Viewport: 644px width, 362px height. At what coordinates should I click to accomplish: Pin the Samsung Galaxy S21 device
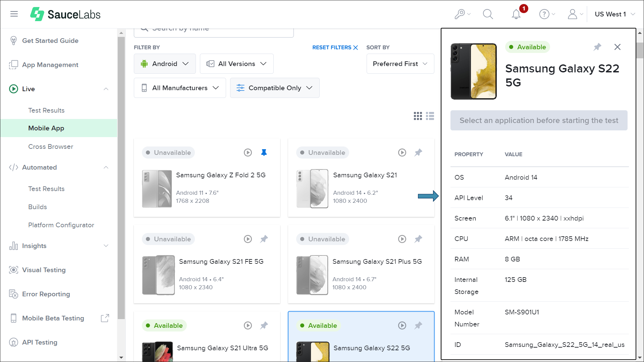click(418, 153)
